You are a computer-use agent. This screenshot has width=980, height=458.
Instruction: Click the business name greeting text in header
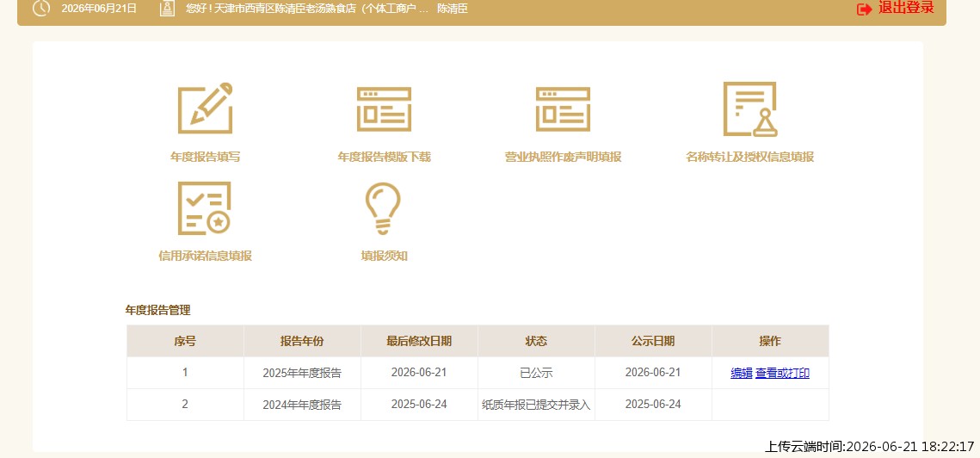pyautogui.click(x=307, y=9)
